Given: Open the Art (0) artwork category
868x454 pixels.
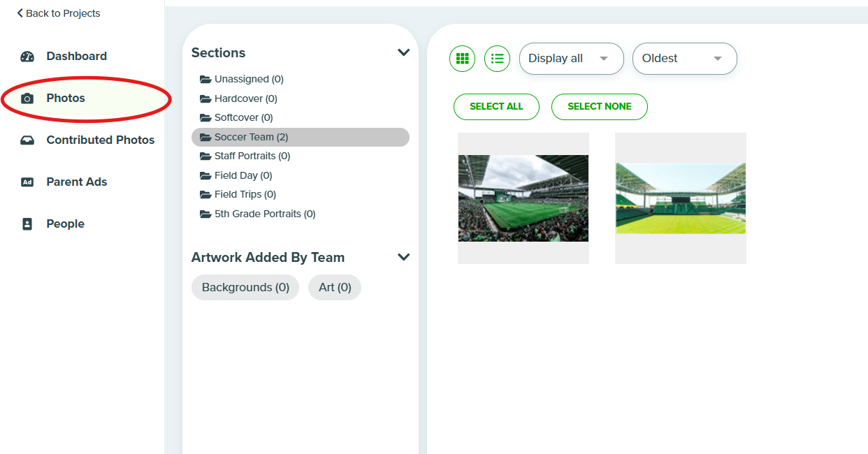Looking at the screenshot, I should pyautogui.click(x=335, y=287).
